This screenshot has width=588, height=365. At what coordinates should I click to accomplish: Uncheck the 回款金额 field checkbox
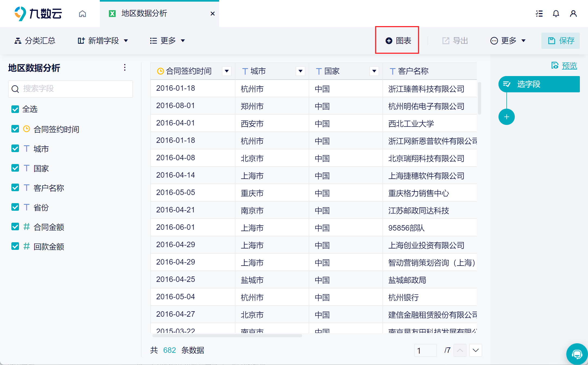(x=15, y=246)
